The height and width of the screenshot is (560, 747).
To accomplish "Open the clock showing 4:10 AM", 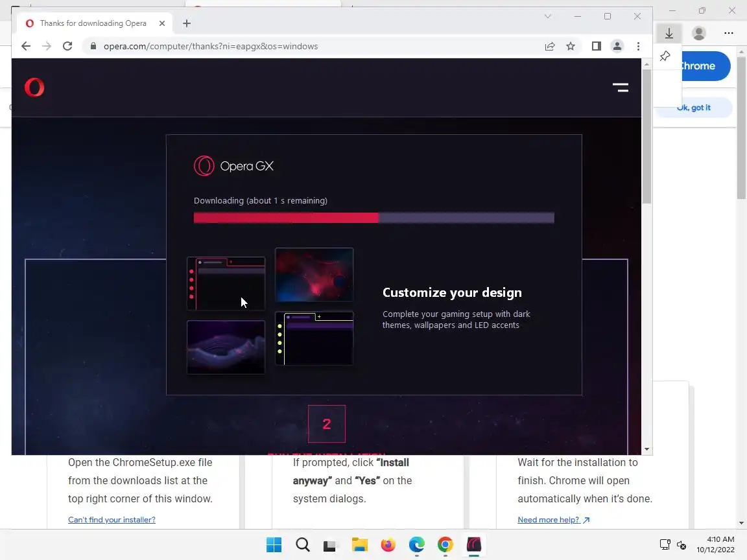I will point(716,544).
